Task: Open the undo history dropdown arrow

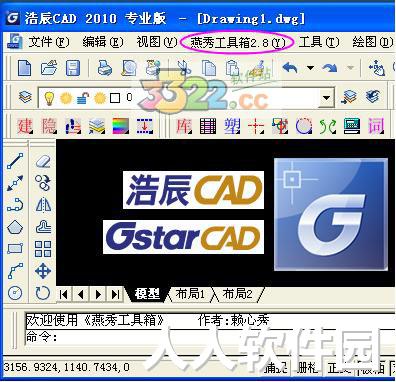Action: [310, 68]
